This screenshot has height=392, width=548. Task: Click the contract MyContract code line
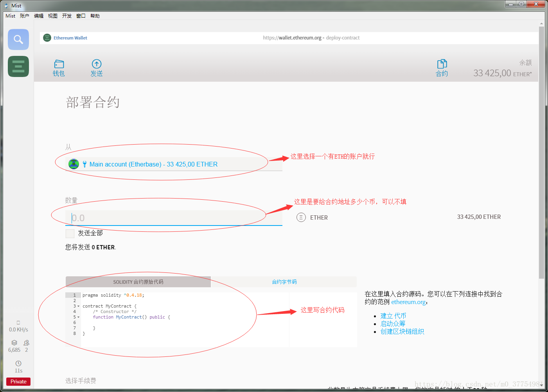(x=110, y=306)
